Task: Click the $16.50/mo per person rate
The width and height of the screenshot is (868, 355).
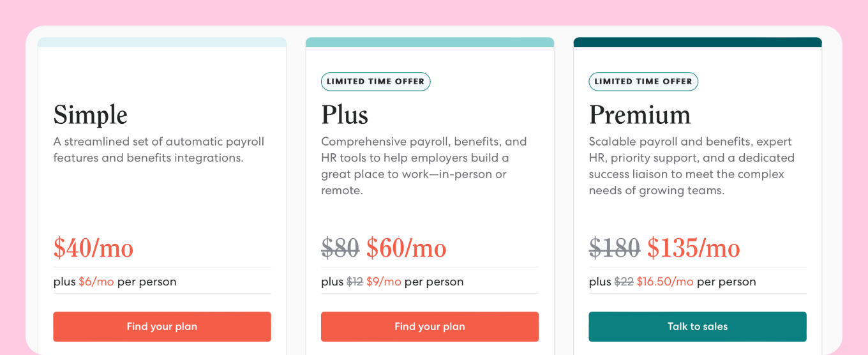Action: pyautogui.click(x=665, y=282)
